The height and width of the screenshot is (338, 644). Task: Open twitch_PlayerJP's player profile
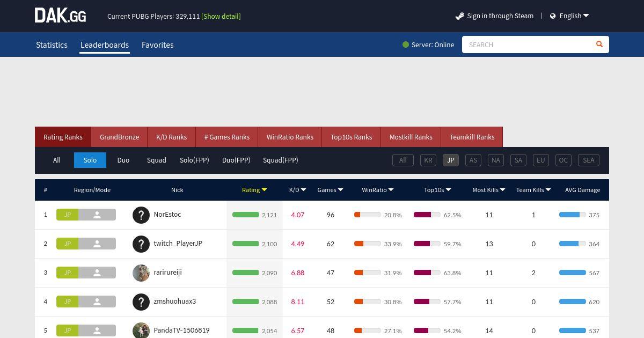pyautogui.click(x=178, y=243)
